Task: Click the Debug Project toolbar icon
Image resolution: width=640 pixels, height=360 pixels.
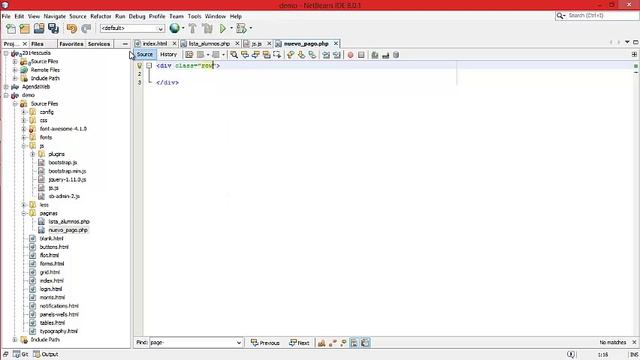Action: tap(241, 28)
